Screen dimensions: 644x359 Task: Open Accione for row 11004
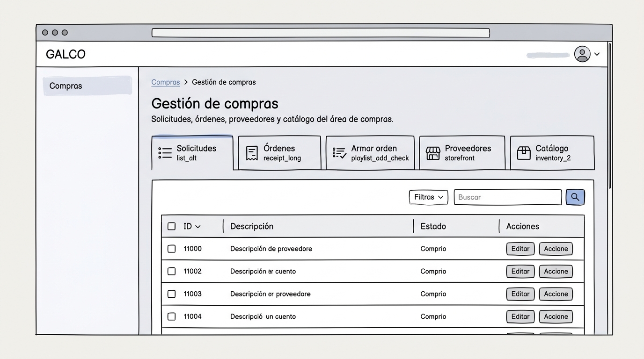[x=556, y=316]
